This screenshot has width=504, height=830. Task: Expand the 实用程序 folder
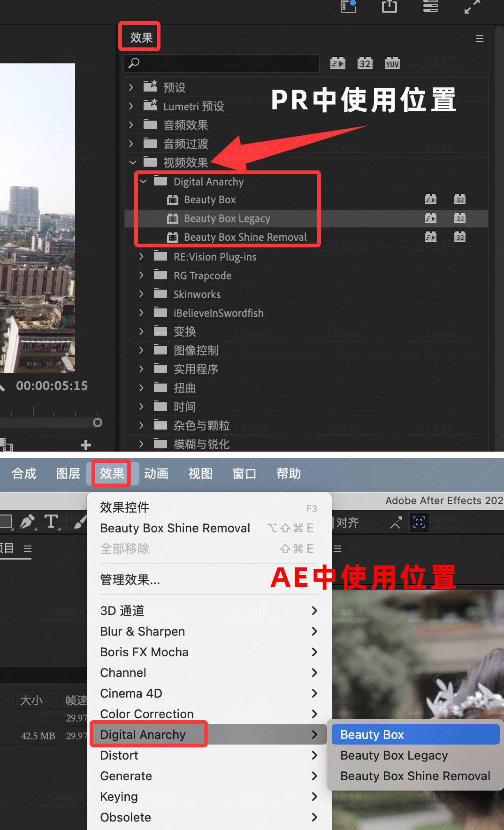141,369
